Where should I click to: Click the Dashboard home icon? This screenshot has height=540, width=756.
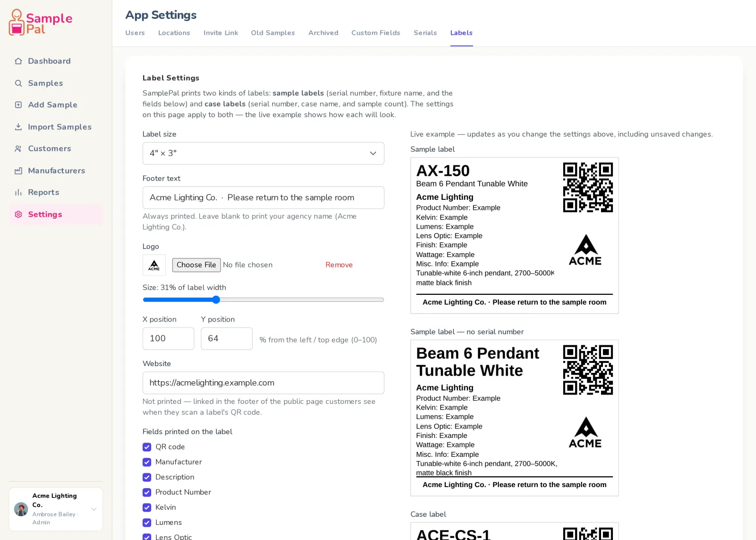[18, 61]
